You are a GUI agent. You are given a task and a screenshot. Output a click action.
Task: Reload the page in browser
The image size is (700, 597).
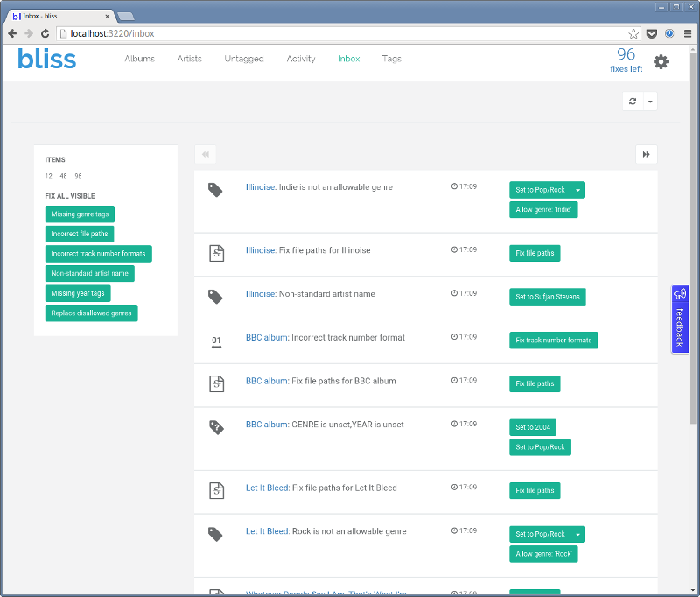(x=45, y=33)
